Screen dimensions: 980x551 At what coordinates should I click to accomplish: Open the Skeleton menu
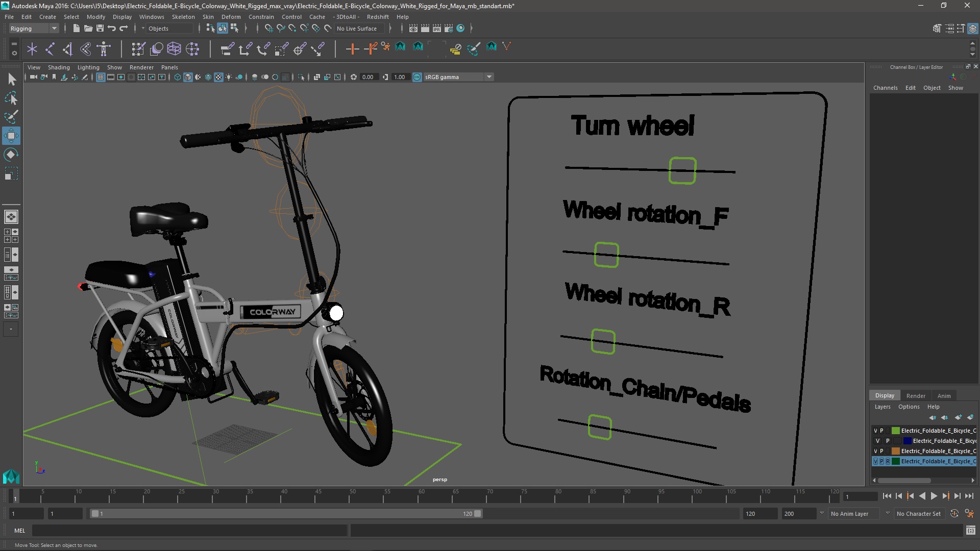(183, 17)
